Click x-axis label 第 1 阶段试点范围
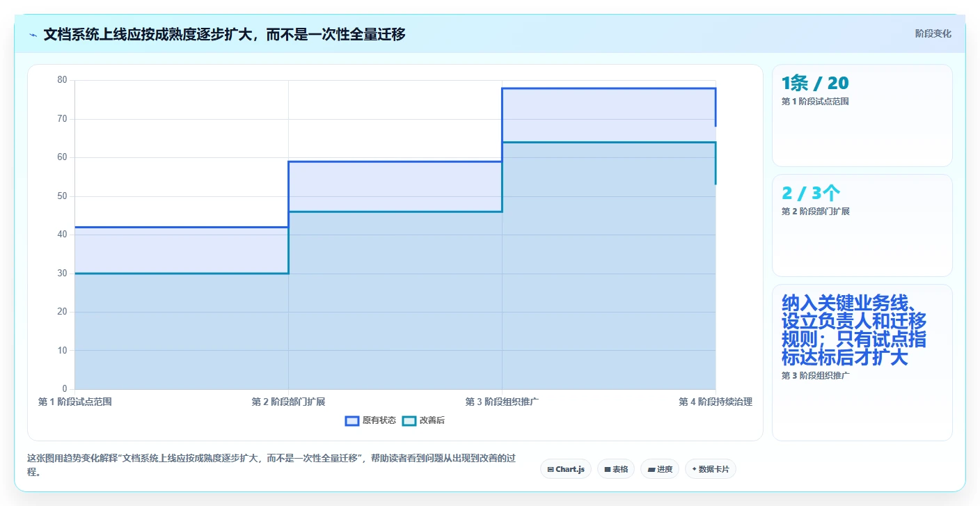This screenshot has height=506, width=980. pyautogui.click(x=74, y=402)
